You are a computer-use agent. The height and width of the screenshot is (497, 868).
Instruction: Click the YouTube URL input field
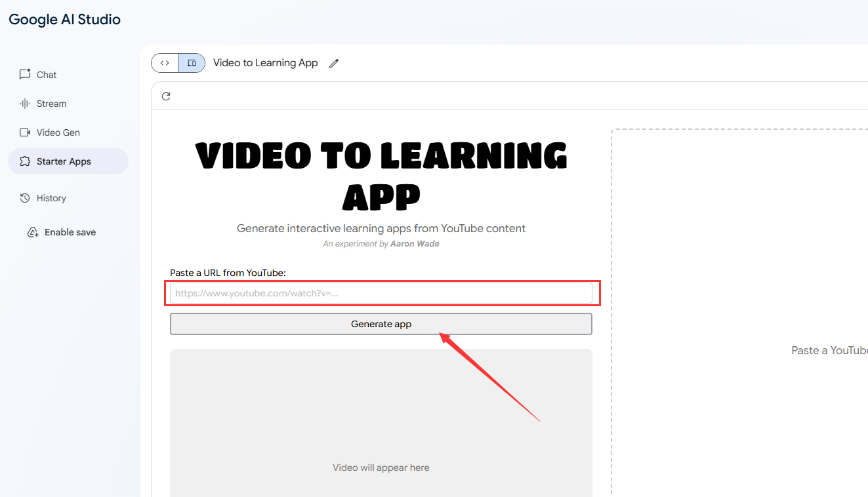click(x=381, y=293)
